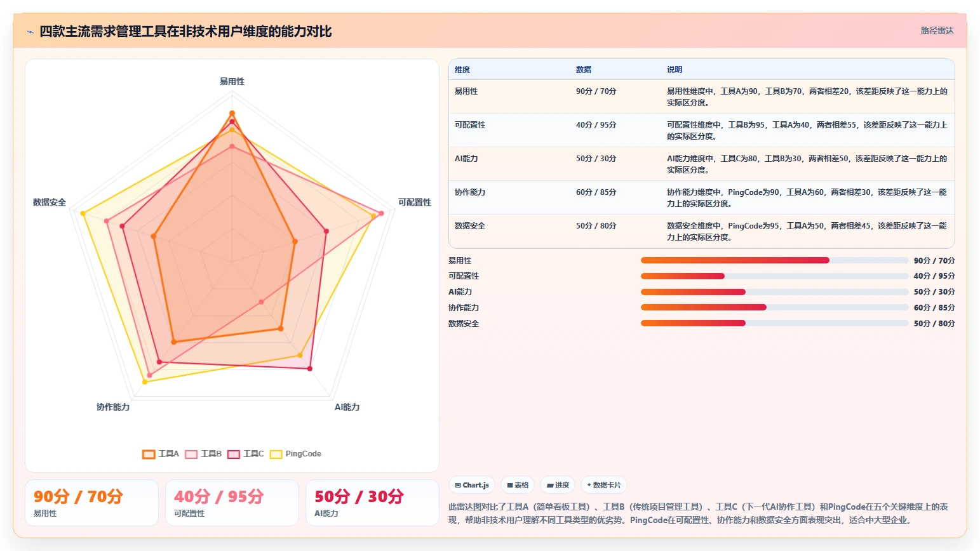Click the 可配置性 axis label on the radar
Image resolution: width=980 pixels, height=551 pixels.
(x=415, y=202)
